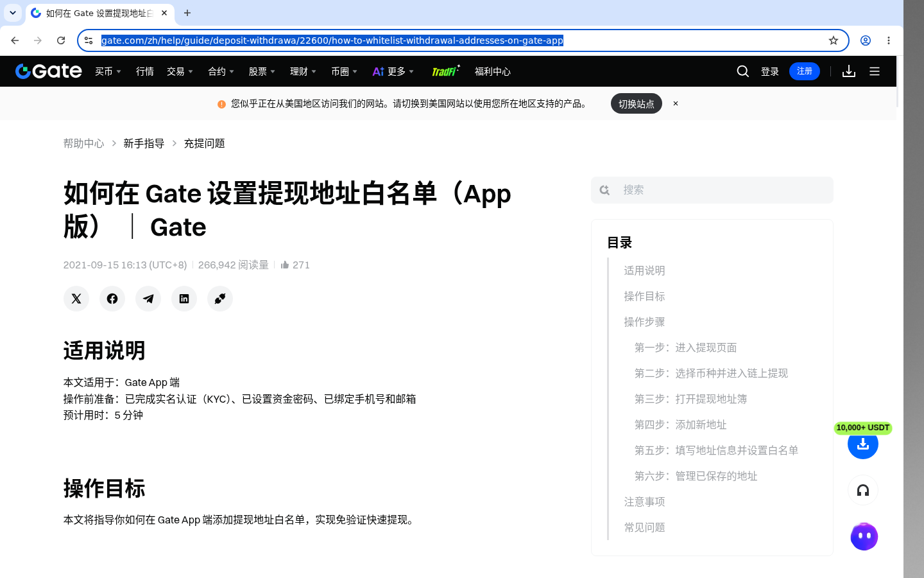The height and width of the screenshot is (578, 924).
Task: Click the thumbs-up like icon
Action: [x=285, y=265]
